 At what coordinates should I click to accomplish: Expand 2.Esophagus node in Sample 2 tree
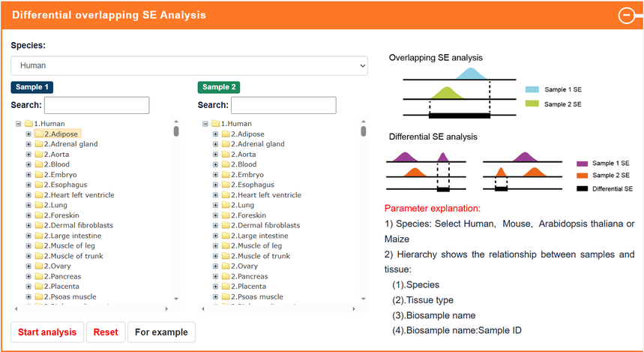[215, 185]
